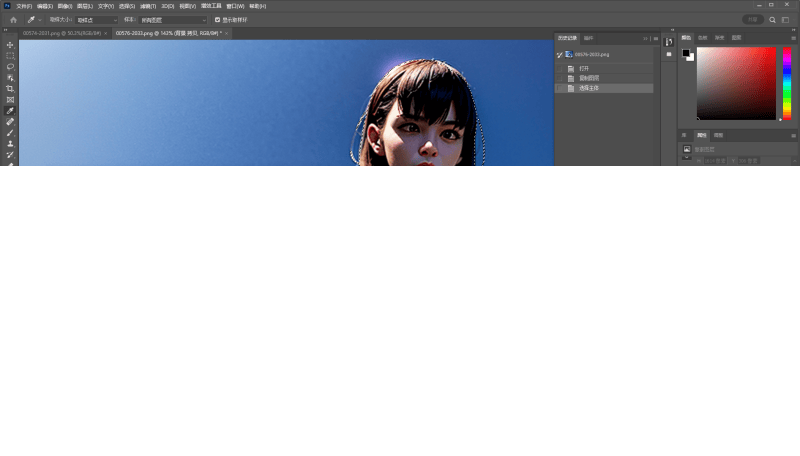Switch to the 00574-2031.png document tab
Image resolution: width=800 pixels, height=456 pixels.
point(62,33)
